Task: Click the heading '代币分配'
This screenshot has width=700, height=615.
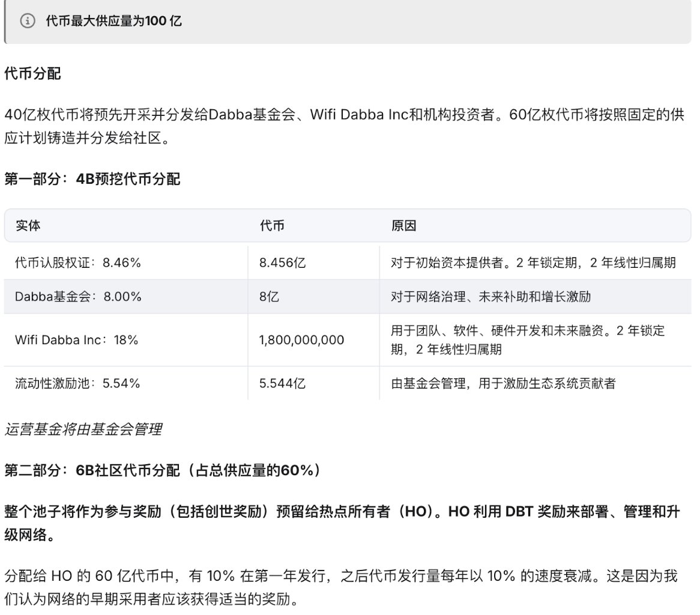Action: point(32,73)
